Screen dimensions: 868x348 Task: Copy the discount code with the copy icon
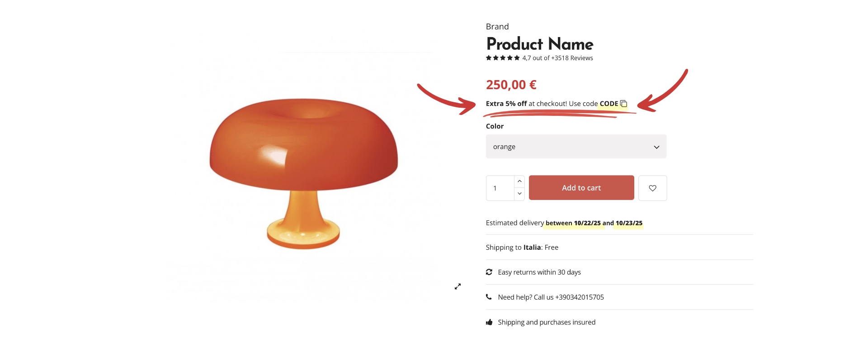pyautogui.click(x=624, y=104)
